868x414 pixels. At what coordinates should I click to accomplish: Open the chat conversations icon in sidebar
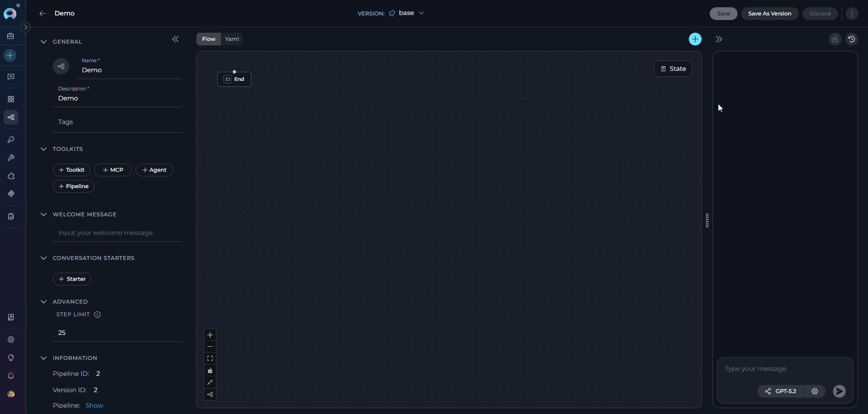click(11, 76)
